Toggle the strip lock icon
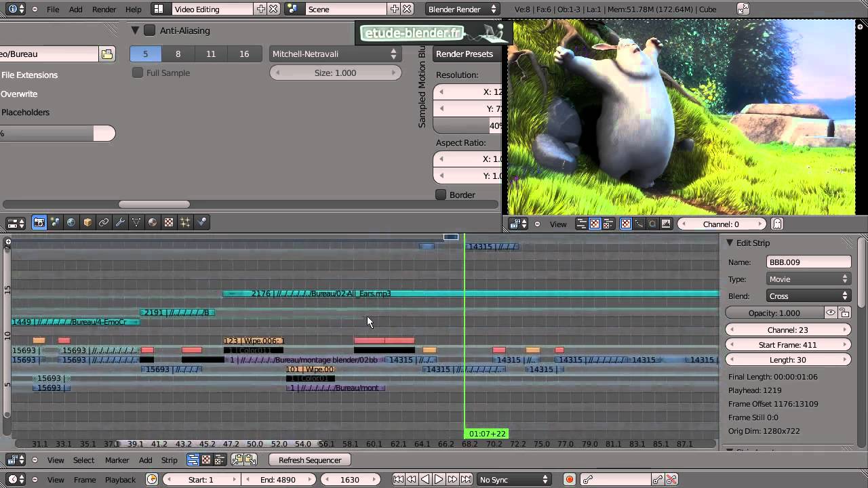The height and width of the screenshot is (488, 868). (x=844, y=313)
